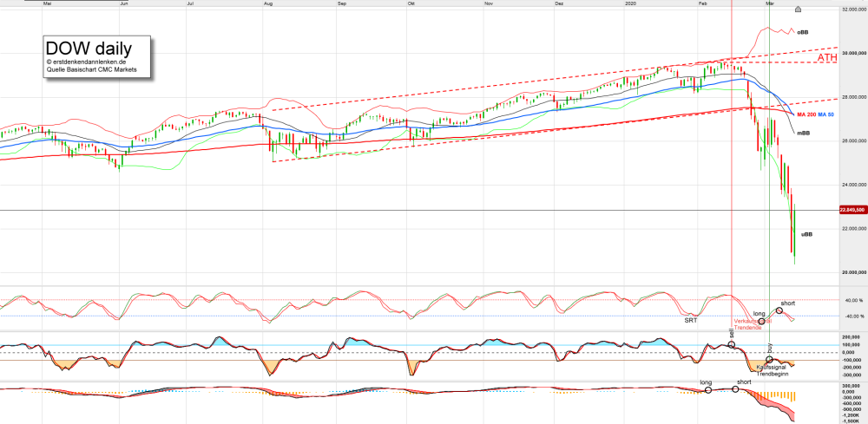
Task: Click the -1,200K axis value
Action: (850, 414)
